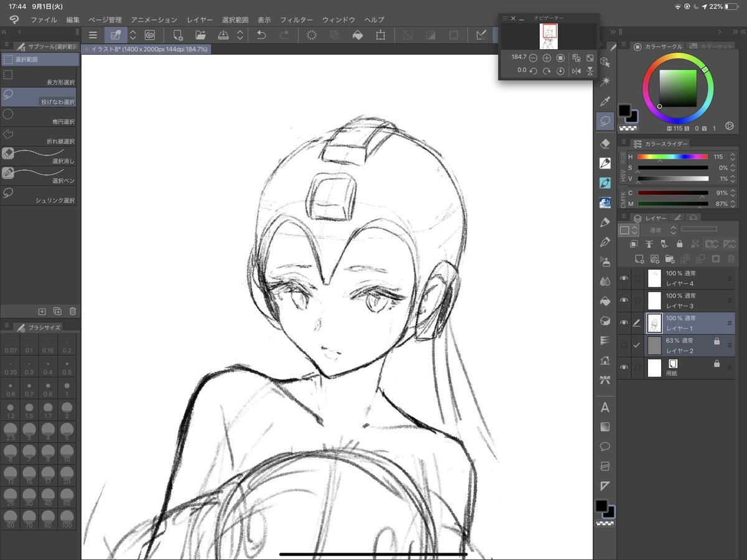Viewport: 747px width, 560px height.
Task: Select the Text tool letter A
Action: 604,408
